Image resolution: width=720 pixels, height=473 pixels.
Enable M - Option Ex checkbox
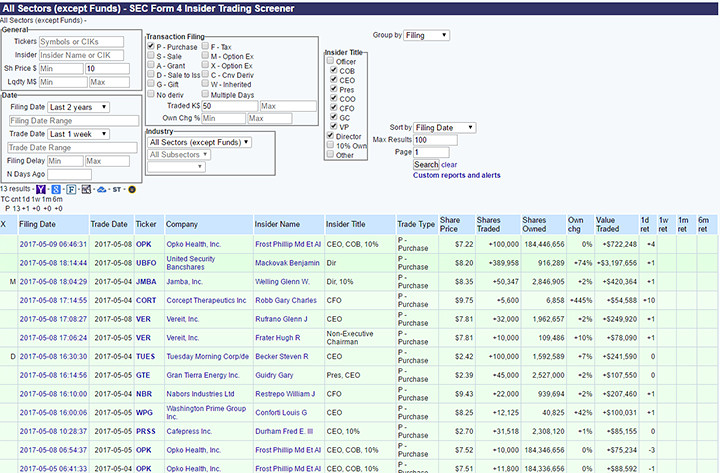tap(205, 56)
